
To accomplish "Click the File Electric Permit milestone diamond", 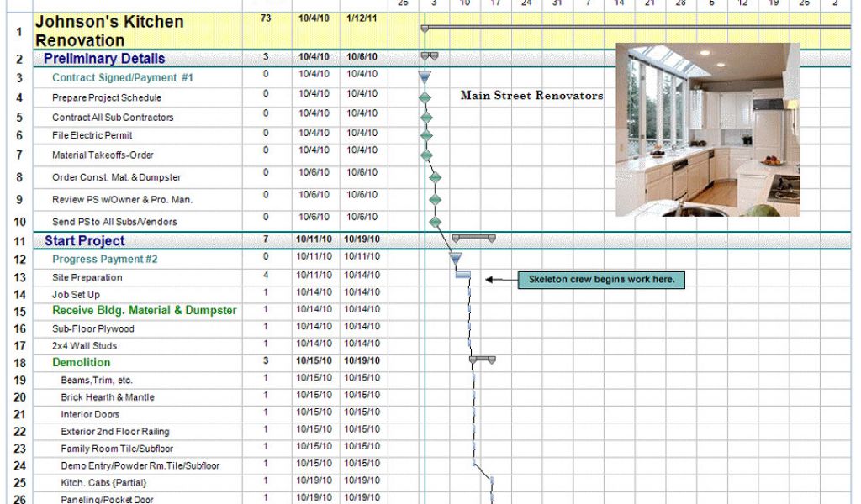I will 426,135.
